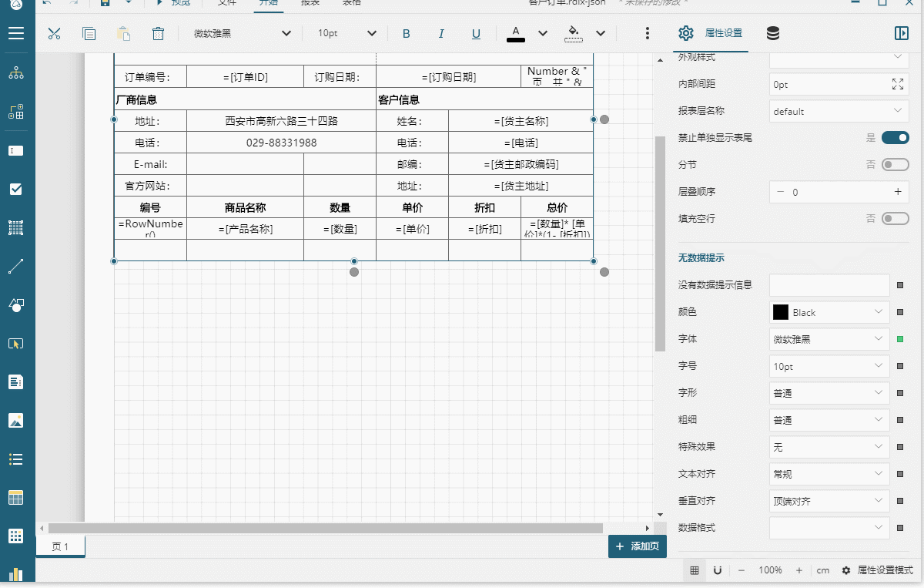Select the Image tool in sidebar
Screen dimensions: 924x588
[x=16, y=421]
